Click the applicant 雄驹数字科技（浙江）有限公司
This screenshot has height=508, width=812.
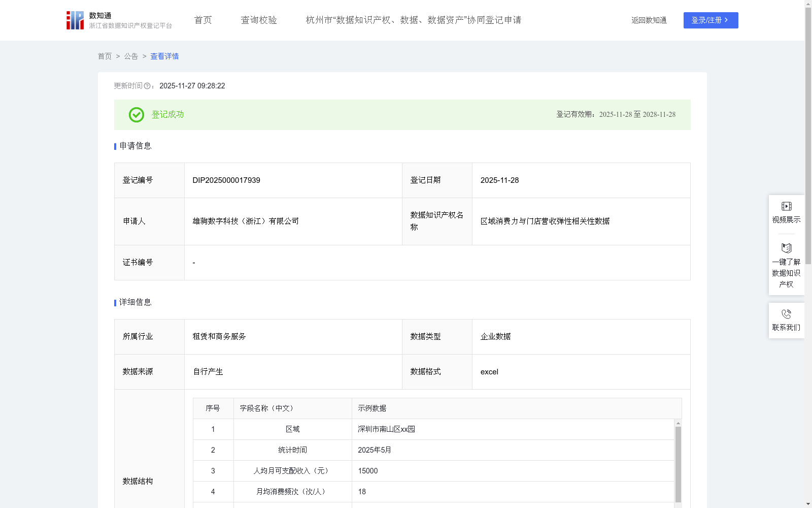(246, 221)
